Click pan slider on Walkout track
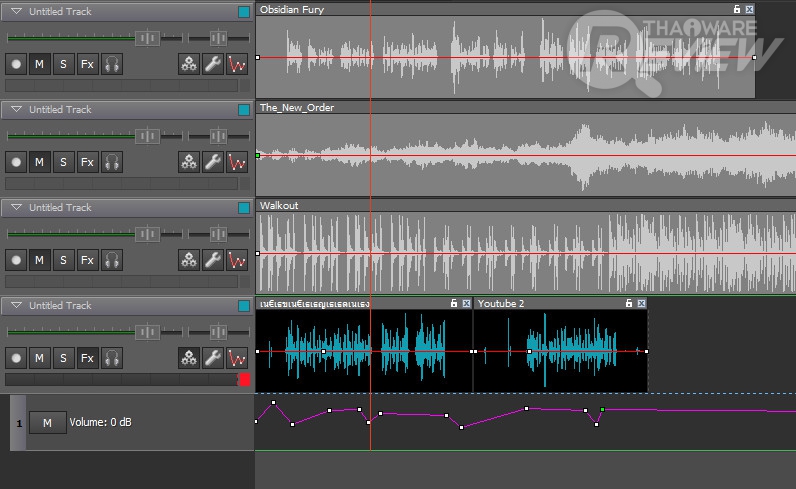The image size is (796, 489). point(218,234)
